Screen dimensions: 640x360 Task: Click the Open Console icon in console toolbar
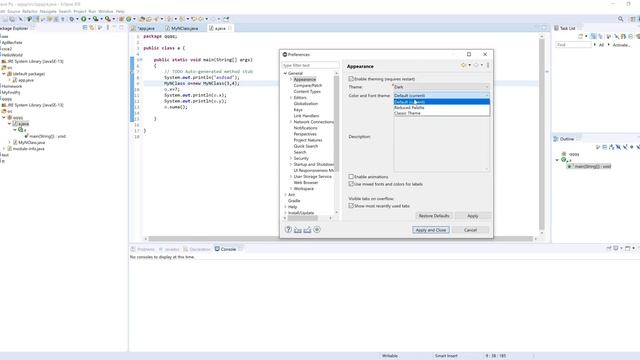(628, 248)
